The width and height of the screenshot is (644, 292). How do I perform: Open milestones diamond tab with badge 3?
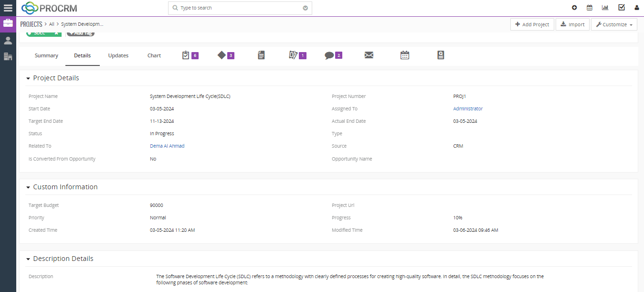pos(225,55)
